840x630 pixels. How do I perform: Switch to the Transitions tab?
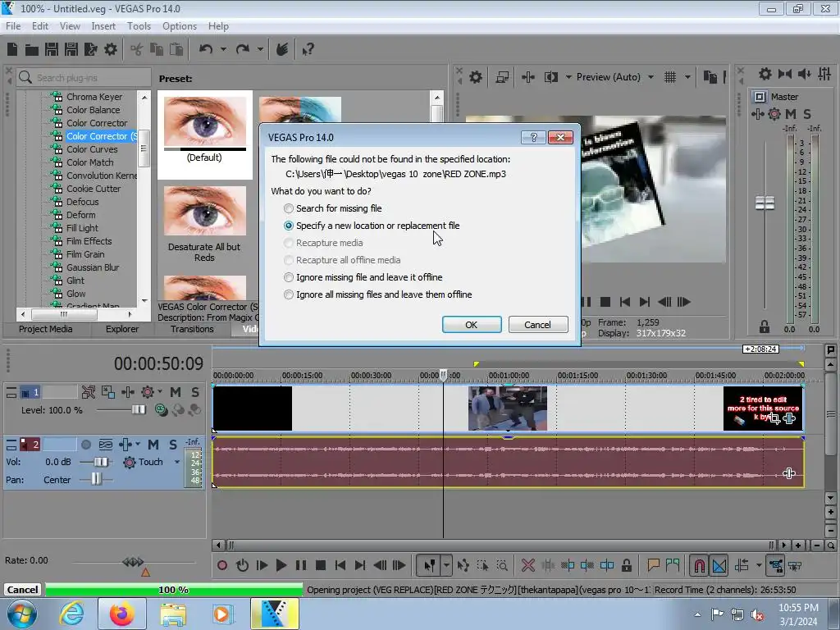pyautogui.click(x=192, y=329)
